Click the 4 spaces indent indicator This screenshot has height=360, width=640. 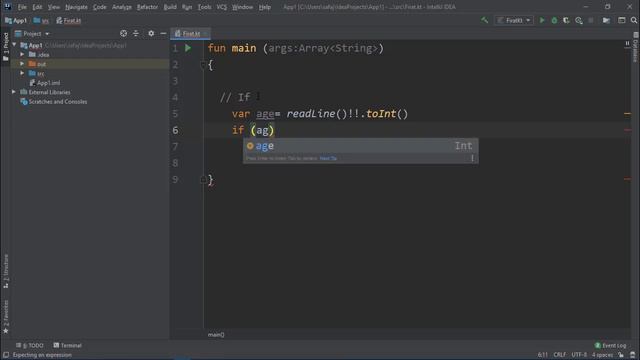pos(602,355)
